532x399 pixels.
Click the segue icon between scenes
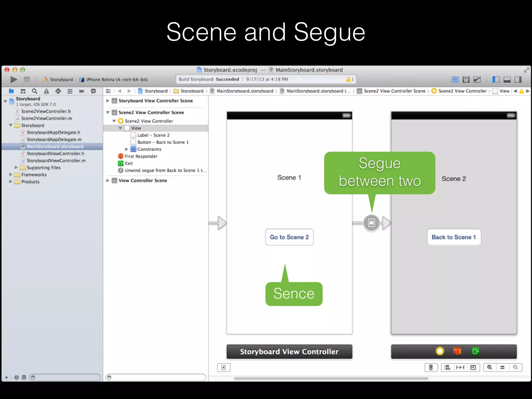click(371, 223)
